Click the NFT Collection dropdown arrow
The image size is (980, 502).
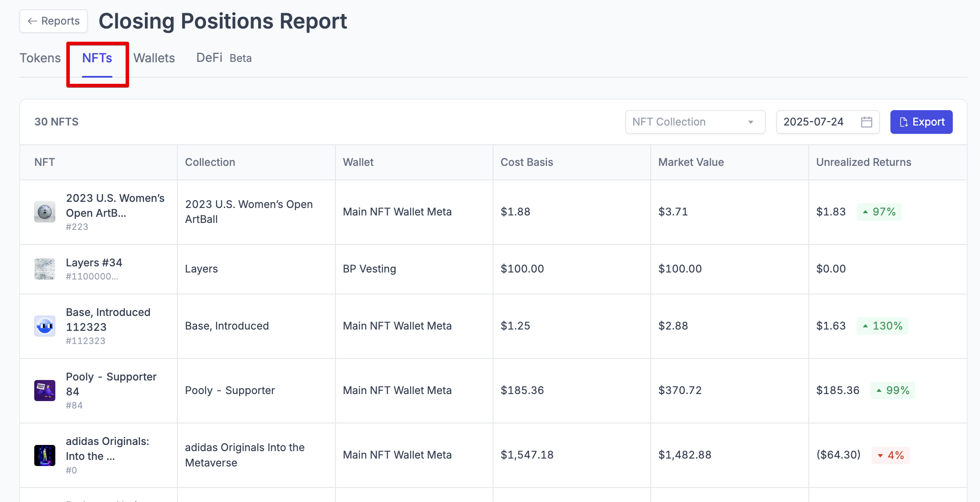pyautogui.click(x=751, y=122)
